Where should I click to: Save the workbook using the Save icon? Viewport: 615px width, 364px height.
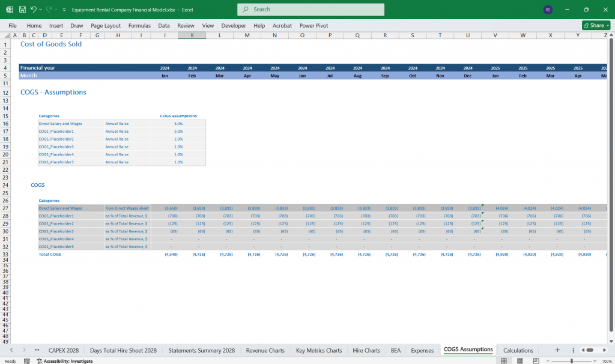22,9
